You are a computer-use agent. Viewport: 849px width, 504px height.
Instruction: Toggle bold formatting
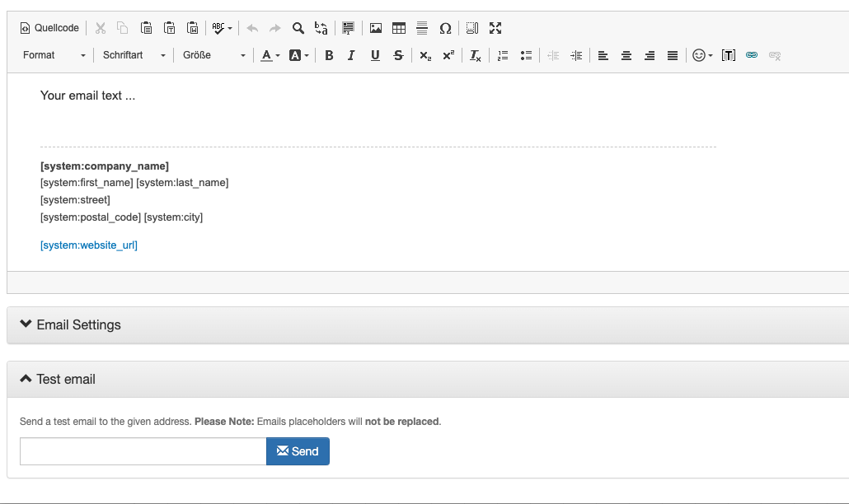coord(329,55)
